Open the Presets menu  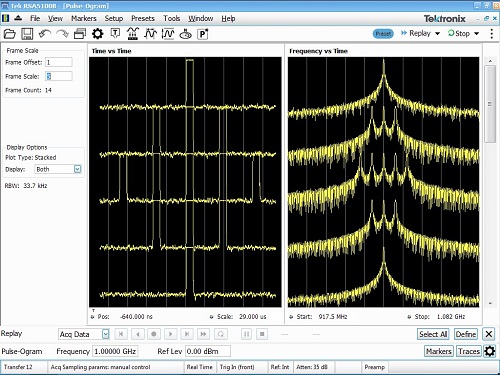pos(143,18)
